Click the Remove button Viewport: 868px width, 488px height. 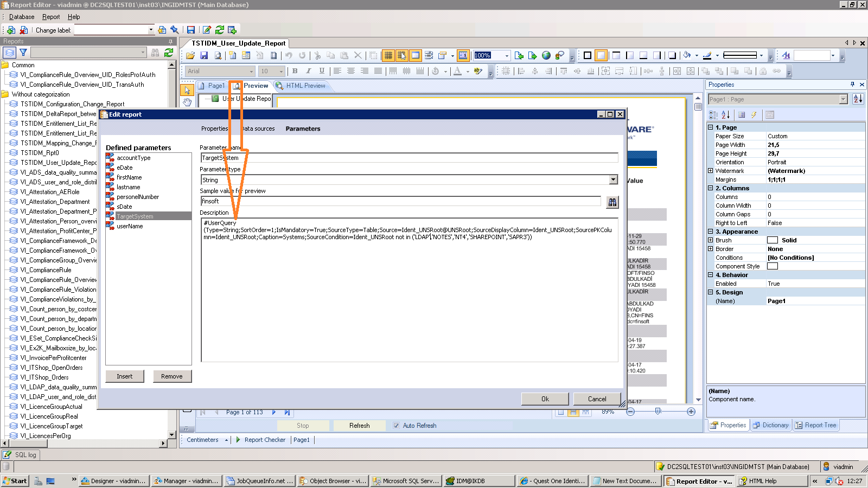click(x=172, y=376)
